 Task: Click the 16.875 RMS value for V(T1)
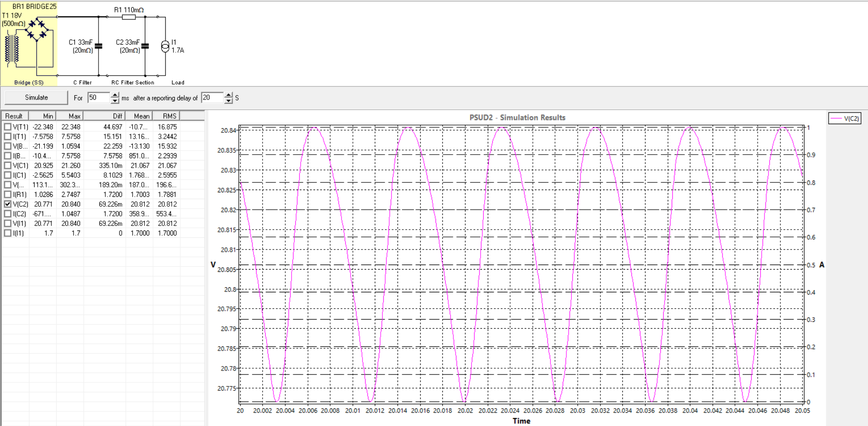pyautogui.click(x=167, y=127)
